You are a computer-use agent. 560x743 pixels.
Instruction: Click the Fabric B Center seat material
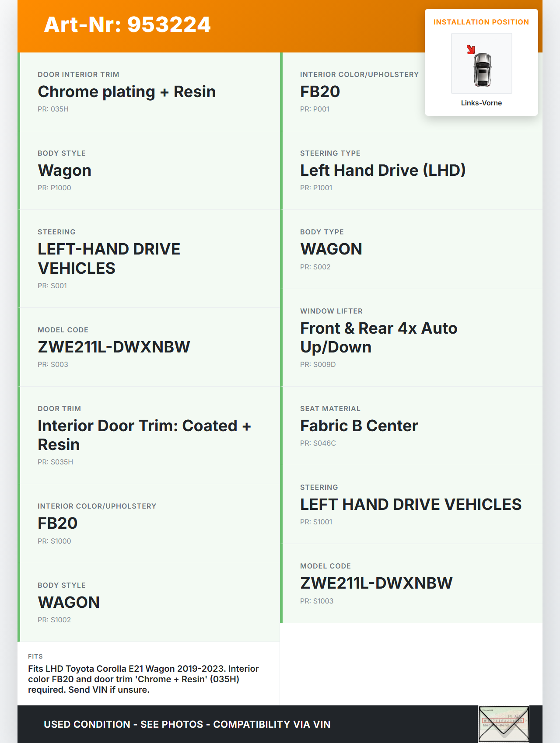[x=359, y=426]
